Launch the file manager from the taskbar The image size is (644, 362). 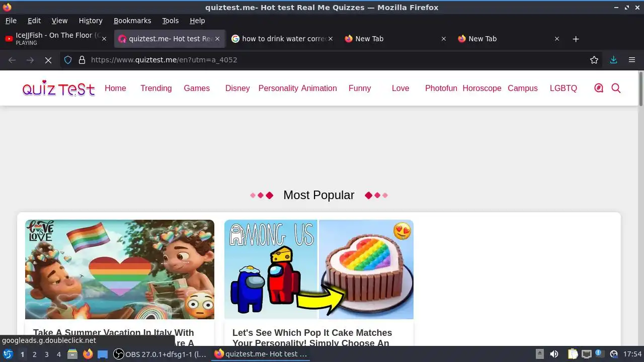point(72,354)
